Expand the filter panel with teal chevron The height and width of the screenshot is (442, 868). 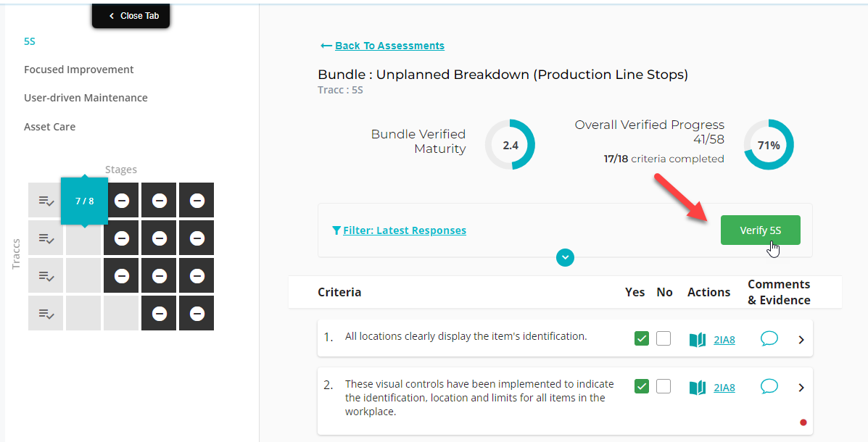coord(565,257)
